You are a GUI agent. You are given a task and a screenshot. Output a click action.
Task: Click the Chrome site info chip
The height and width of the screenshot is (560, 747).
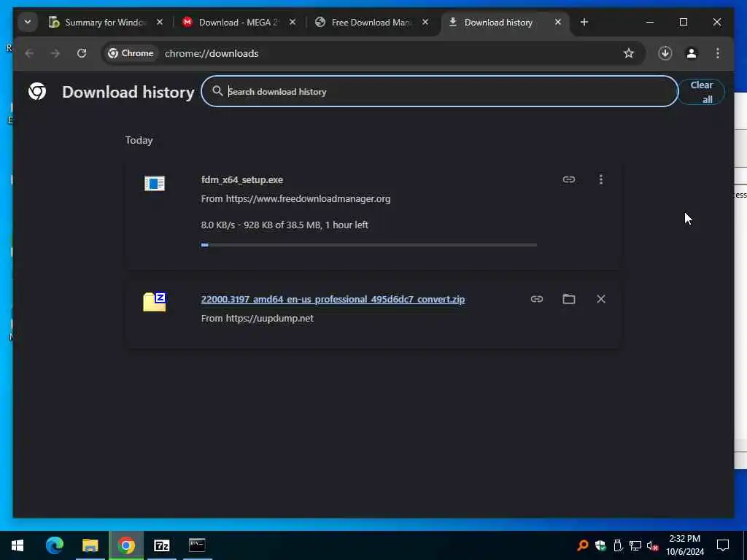pos(131,53)
